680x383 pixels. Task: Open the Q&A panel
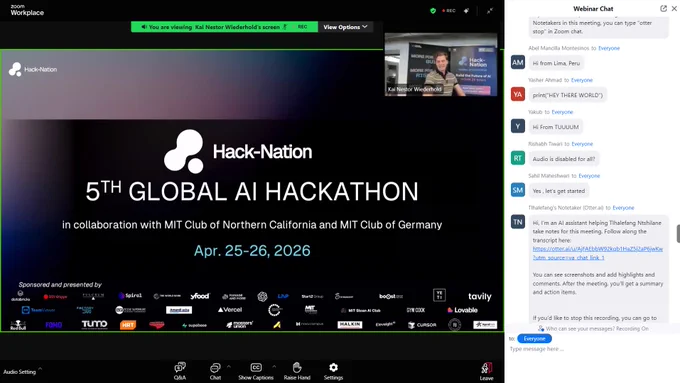point(180,371)
